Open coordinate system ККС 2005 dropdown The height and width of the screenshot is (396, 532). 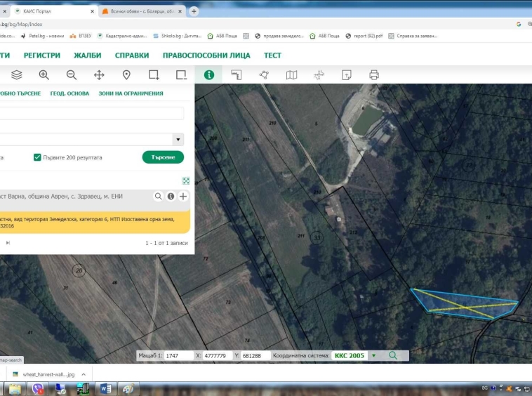(373, 355)
